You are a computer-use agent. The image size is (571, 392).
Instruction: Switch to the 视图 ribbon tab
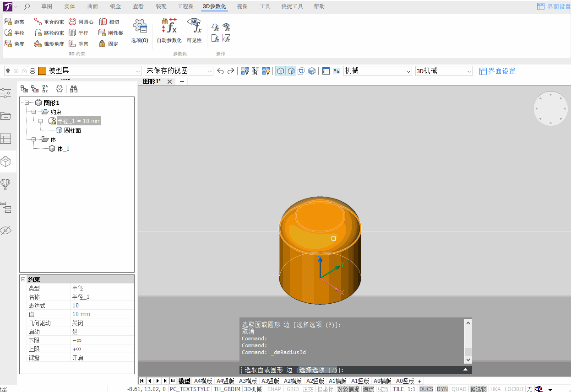[242, 6]
